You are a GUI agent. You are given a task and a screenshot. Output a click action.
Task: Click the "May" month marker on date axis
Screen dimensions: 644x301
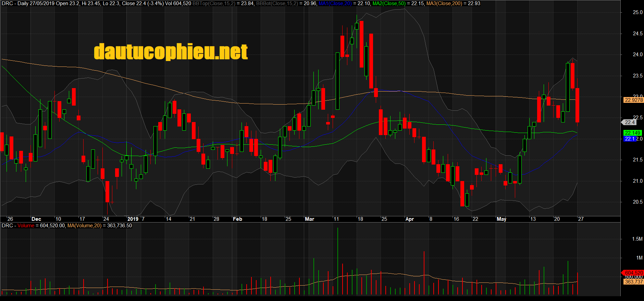501,219
